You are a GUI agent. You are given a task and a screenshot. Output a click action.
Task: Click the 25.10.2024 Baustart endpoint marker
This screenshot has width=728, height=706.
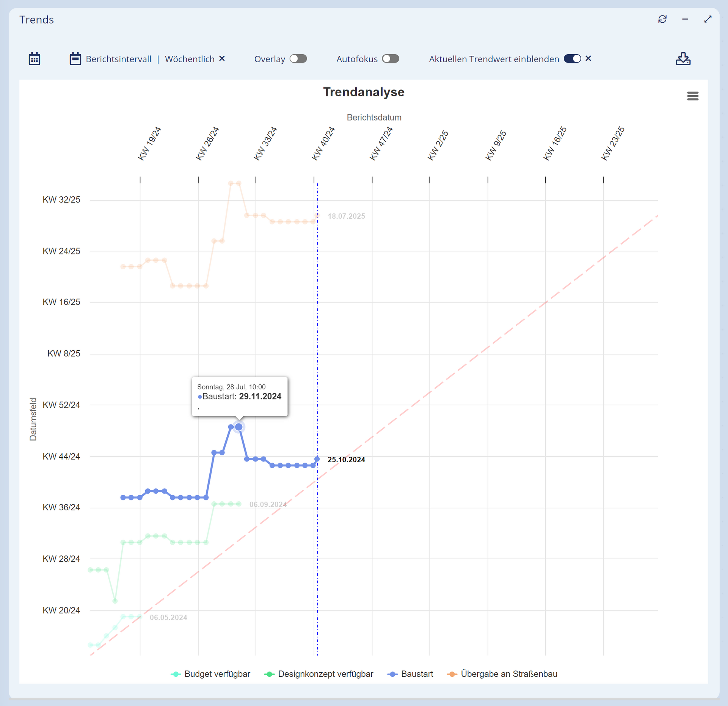tap(317, 459)
